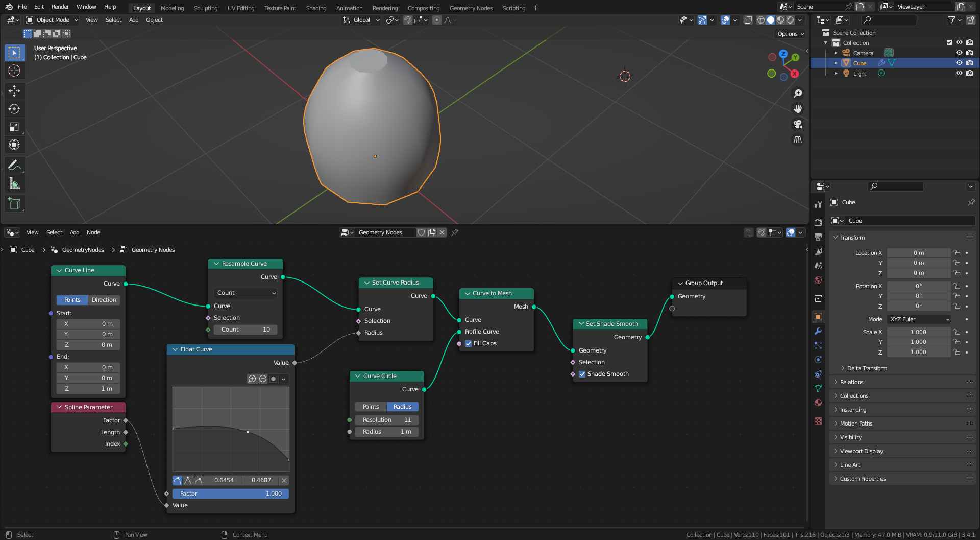Viewport: 980px width, 540px height.
Task: Switch viewport to rendered shading
Action: (x=790, y=20)
